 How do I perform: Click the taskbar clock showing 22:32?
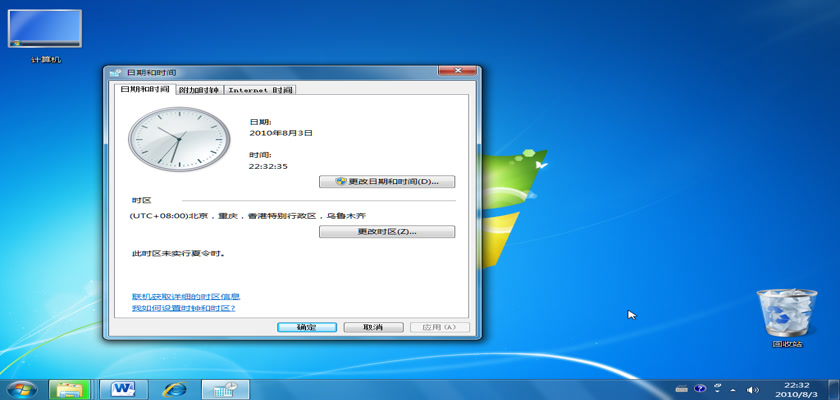(796, 388)
